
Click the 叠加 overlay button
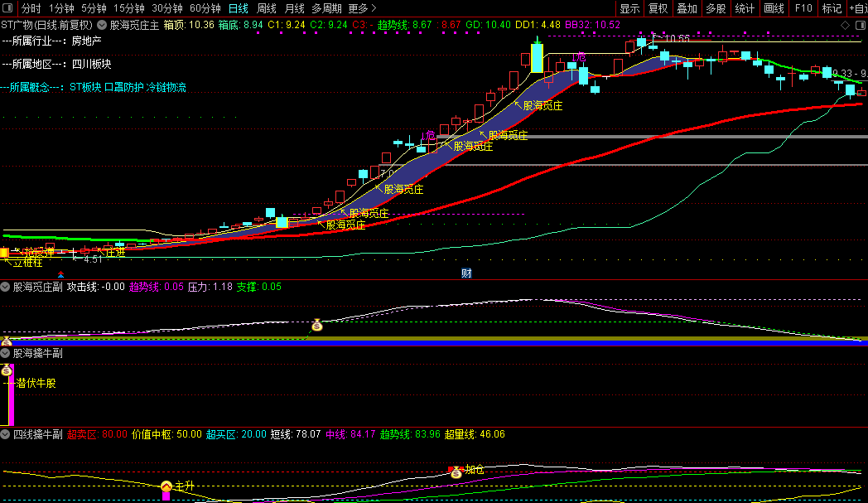click(687, 8)
